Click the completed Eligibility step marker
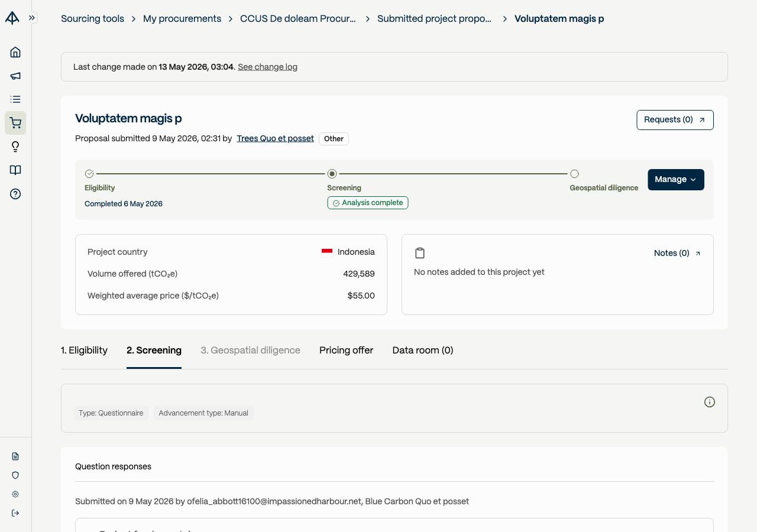Viewport: 757px width, 532px height. (89, 174)
